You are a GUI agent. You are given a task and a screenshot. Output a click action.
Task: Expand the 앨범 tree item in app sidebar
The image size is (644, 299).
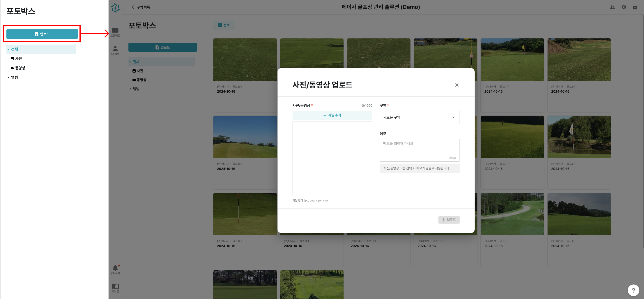[135, 89]
